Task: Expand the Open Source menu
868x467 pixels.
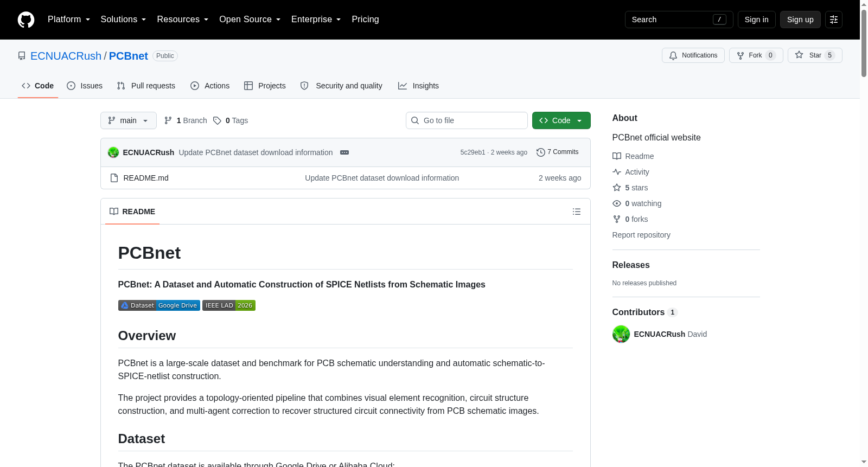Action: [250, 20]
